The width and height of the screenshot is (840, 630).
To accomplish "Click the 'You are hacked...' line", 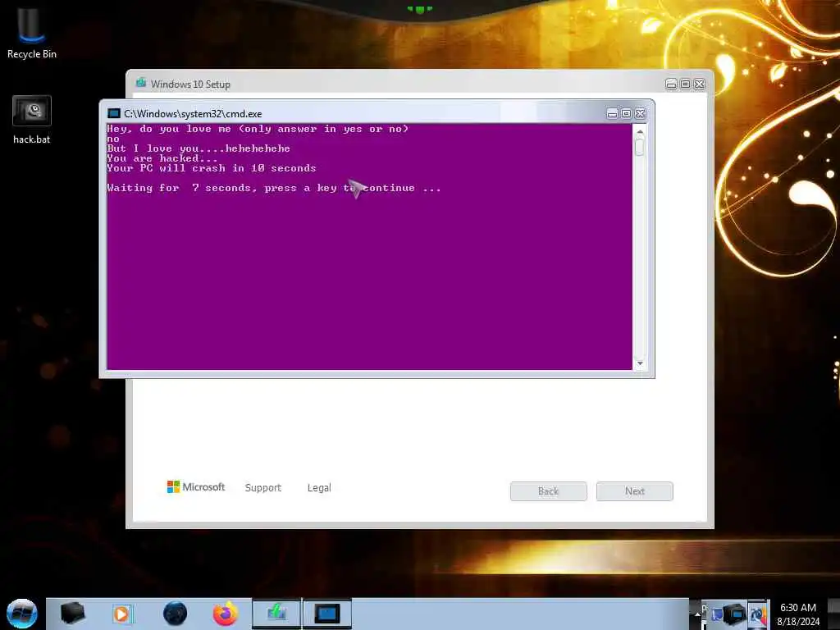I will point(162,158).
